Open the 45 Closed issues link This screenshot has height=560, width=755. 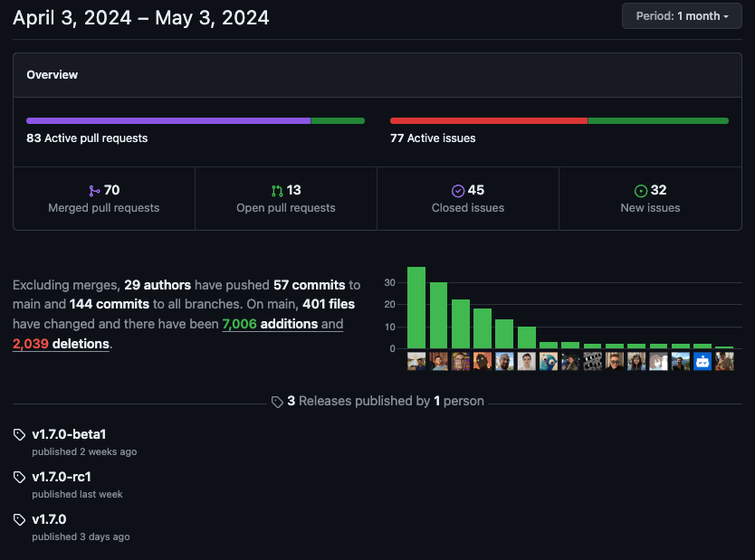tap(468, 199)
